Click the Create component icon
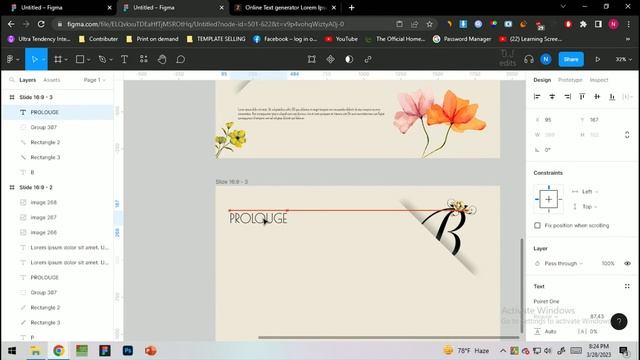640x360 pixels. point(330,60)
